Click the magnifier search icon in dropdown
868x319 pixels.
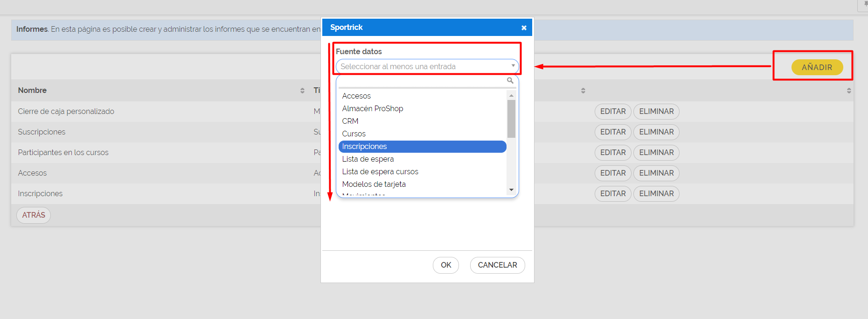coord(510,80)
